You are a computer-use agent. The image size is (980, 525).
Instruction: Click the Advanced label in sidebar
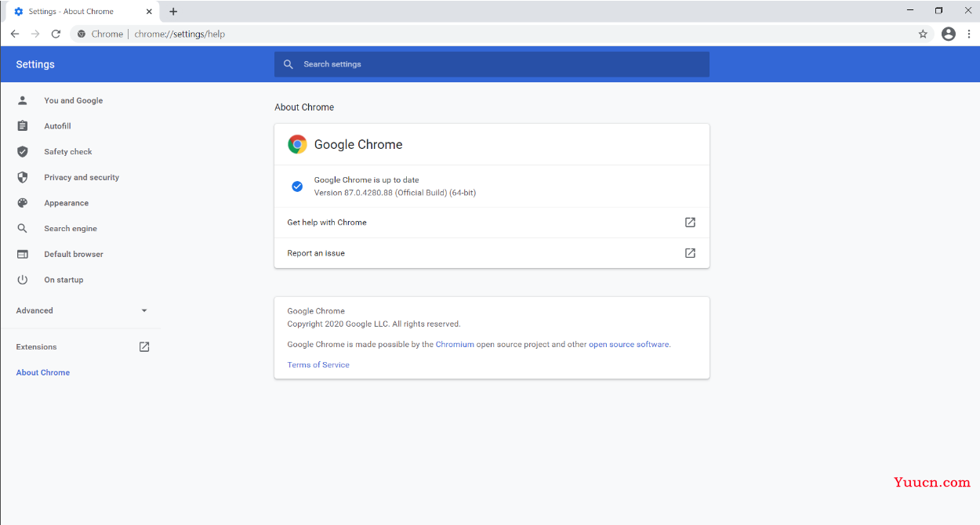point(34,310)
